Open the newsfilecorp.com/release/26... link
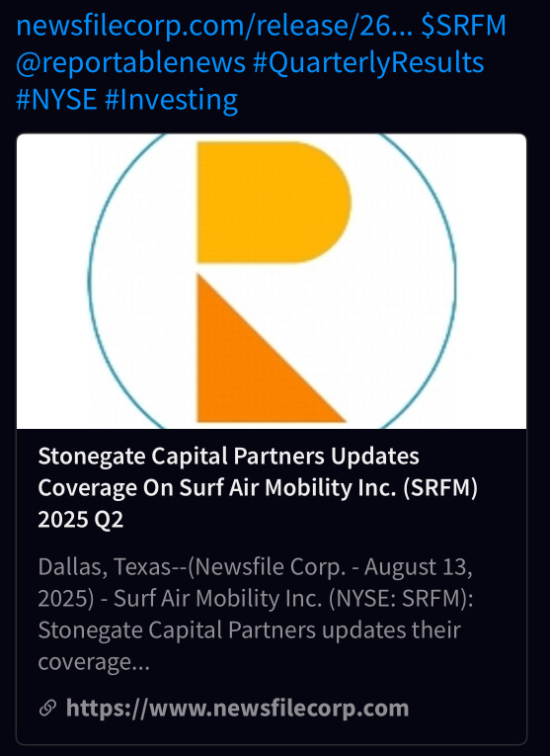The image size is (550, 756). 214,26
